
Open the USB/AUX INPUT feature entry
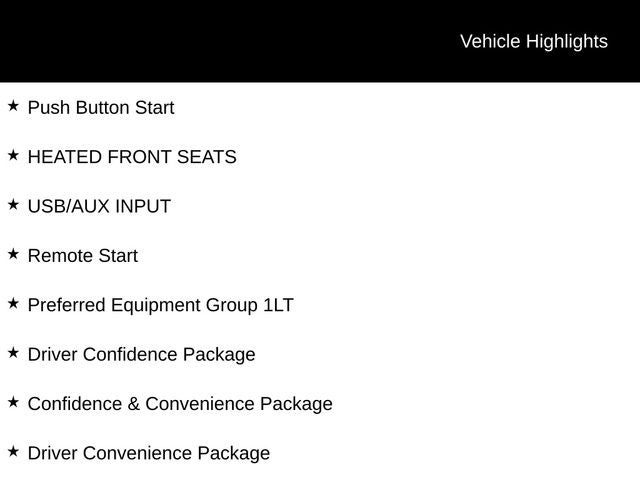[99, 207]
